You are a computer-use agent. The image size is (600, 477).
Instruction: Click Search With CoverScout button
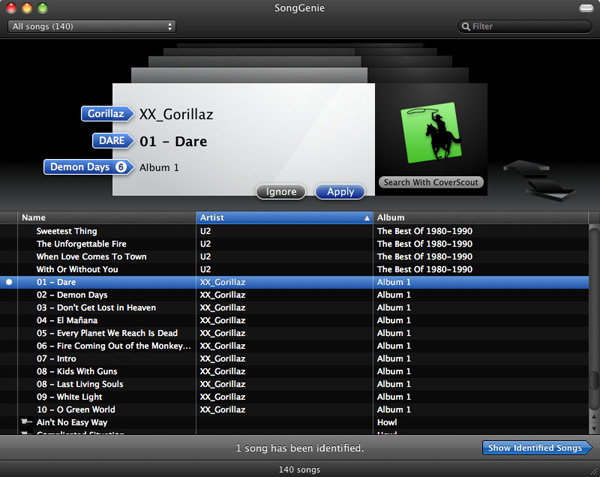pyautogui.click(x=431, y=182)
